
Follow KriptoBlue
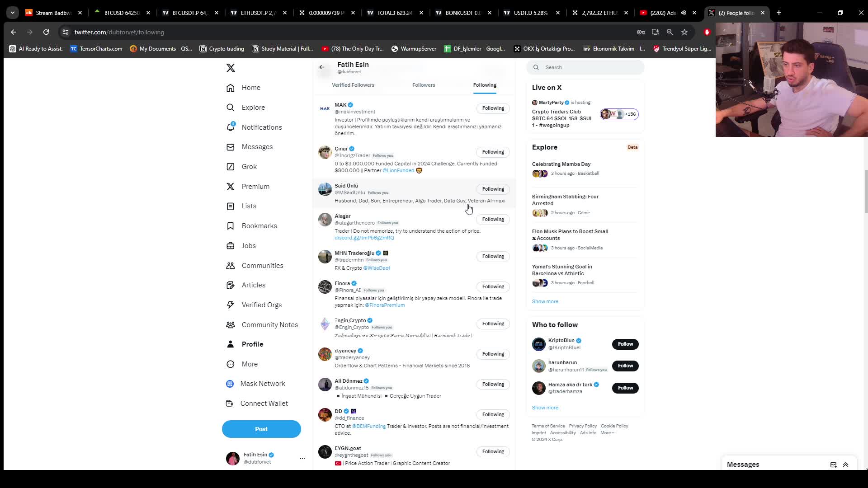coord(625,344)
